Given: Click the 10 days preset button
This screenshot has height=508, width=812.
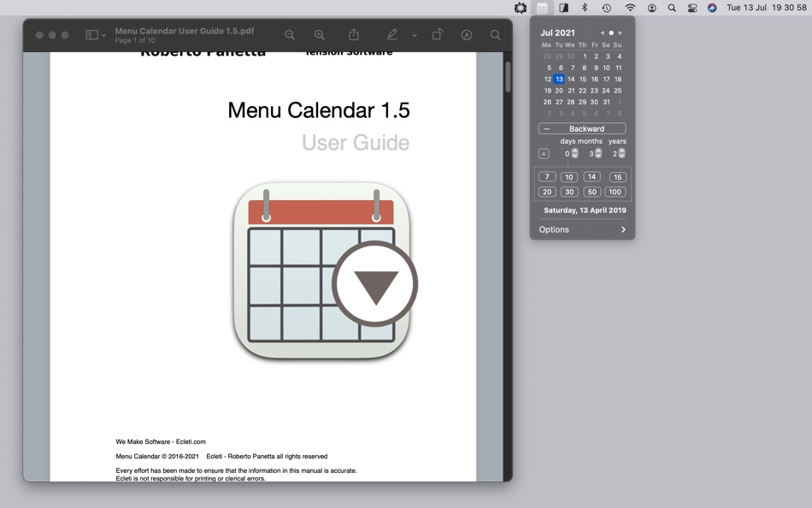Looking at the screenshot, I should [568, 177].
